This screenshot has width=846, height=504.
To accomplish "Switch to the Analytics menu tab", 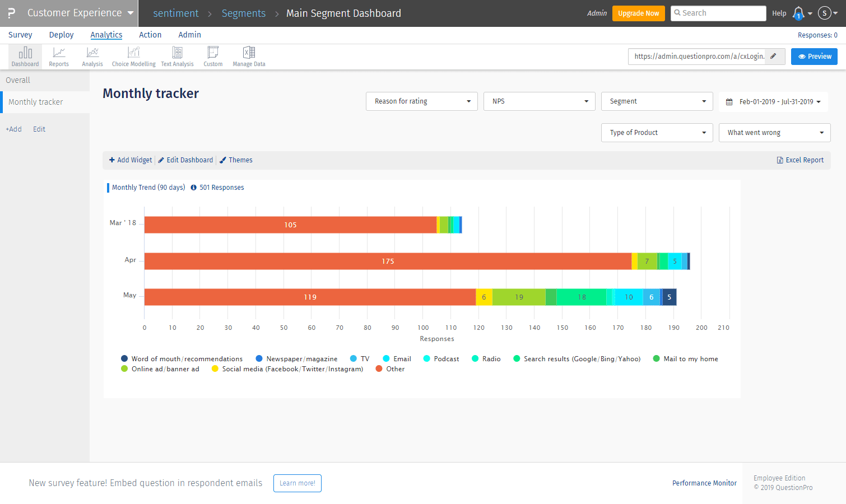I will [x=106, y=35].
